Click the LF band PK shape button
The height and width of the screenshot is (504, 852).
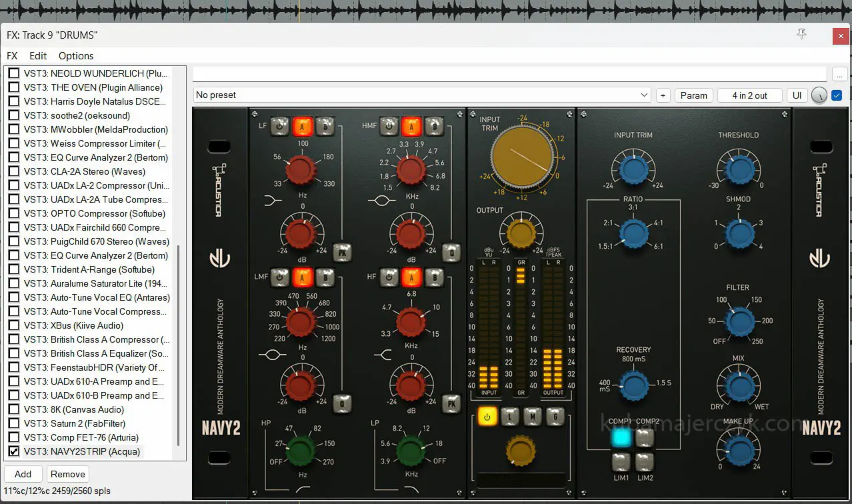342,252
